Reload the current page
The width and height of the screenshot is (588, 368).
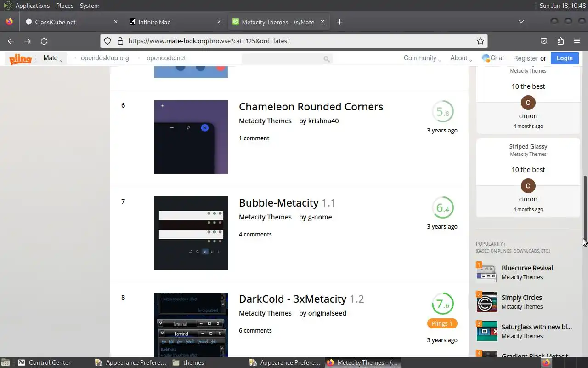coord(44,41)
